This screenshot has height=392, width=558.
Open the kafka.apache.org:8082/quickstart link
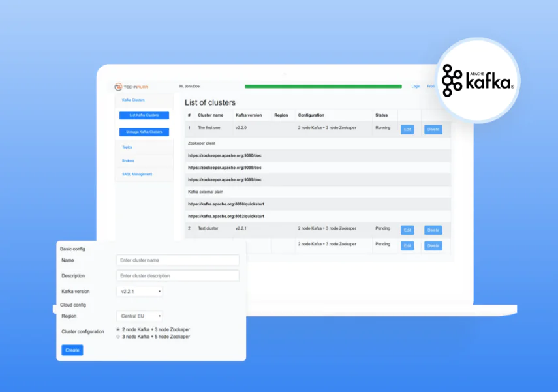(x=226, y=217)
